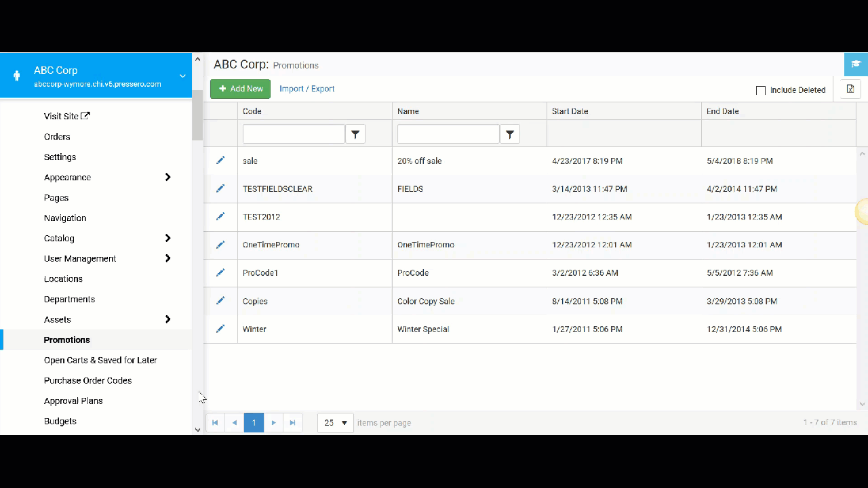This screenshot has width=868, height=488.
Task: Open the graduation cap help icon
Action: (x=856, y=64)
